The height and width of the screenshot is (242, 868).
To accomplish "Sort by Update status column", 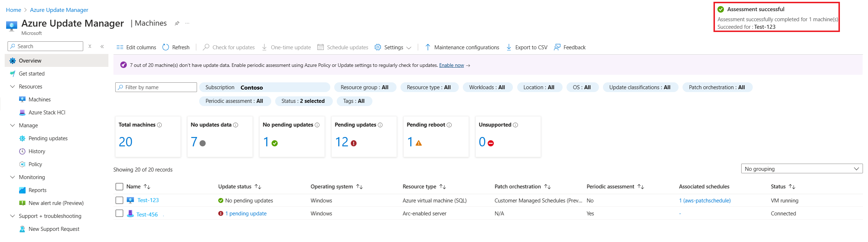I will [x=240, y=187].
